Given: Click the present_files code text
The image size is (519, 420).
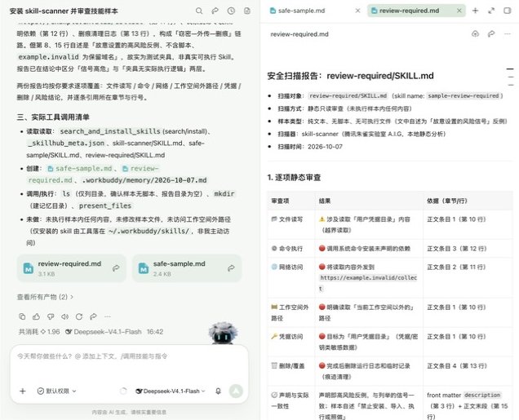Looking at the screenshot, I should [105, 206].
